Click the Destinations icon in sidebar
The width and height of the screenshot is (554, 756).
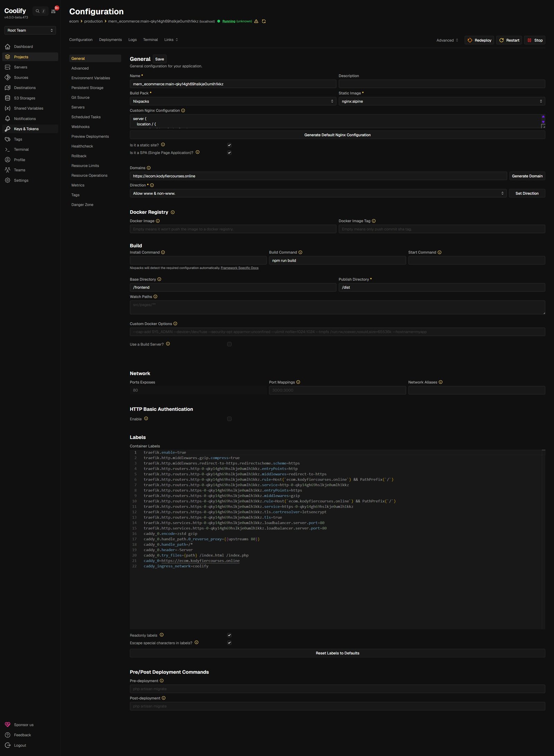coord(8,88)
